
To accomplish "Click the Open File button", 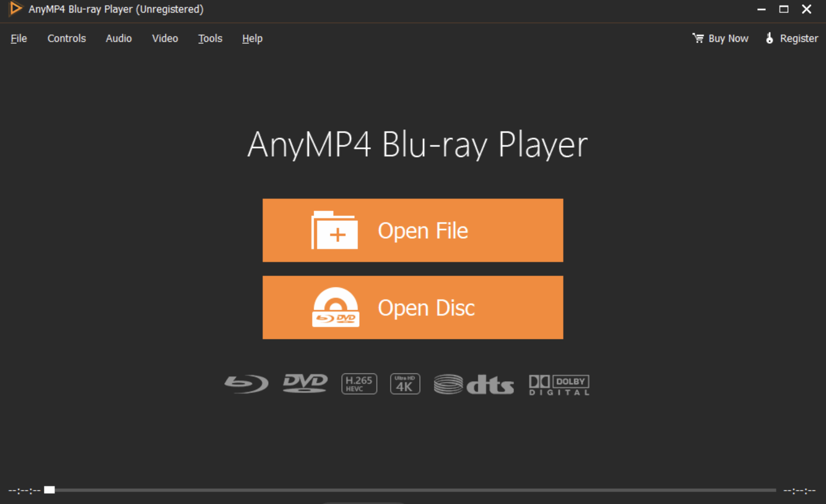I will [x=413, y=230].
